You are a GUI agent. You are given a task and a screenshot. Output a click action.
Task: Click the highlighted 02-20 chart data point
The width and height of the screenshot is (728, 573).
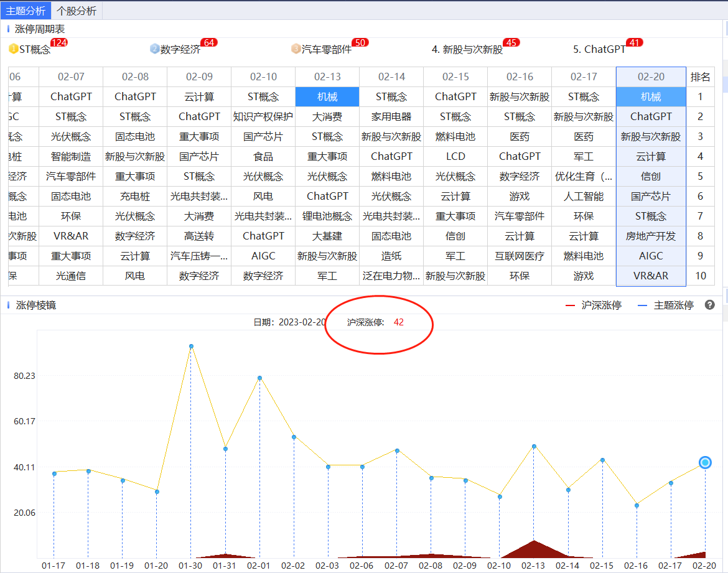(705, 462)
